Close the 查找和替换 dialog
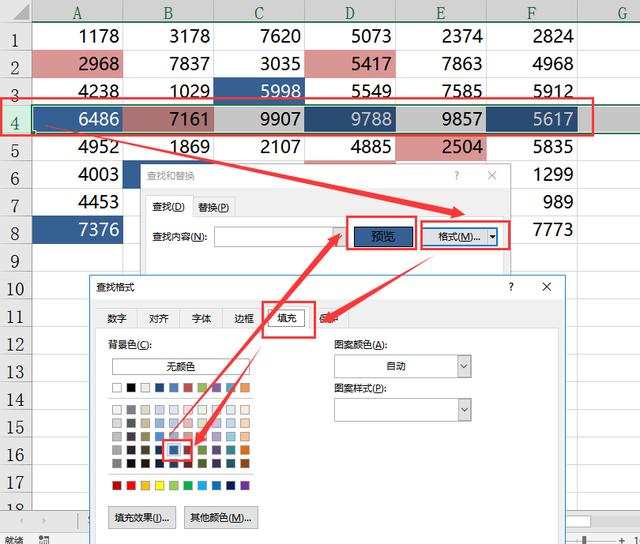640x544 pixels. tap(492, 176)
